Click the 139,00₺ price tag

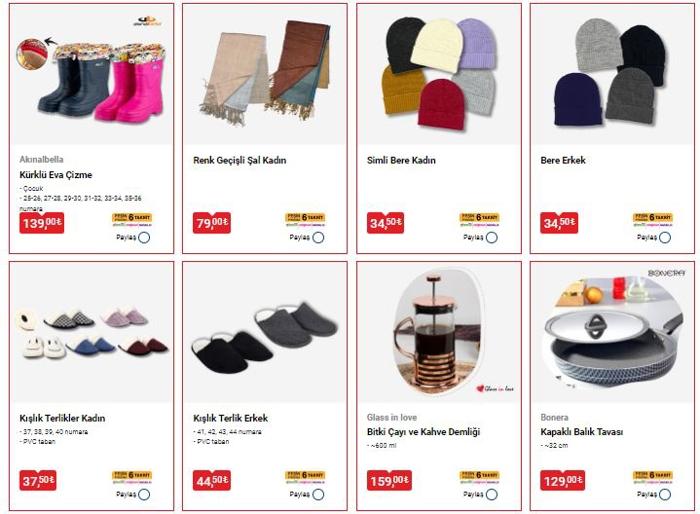(x=42, y=222)
